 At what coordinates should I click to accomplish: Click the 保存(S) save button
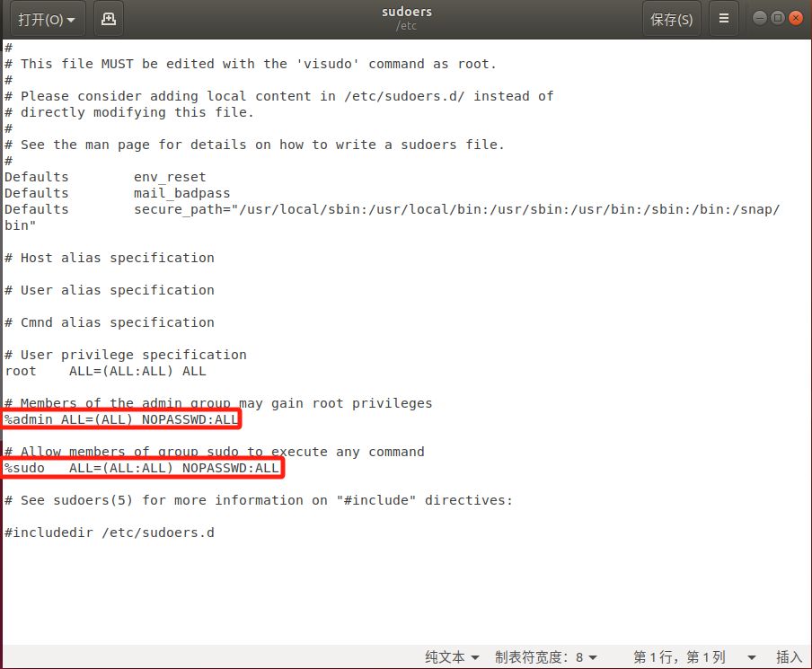tap(671, 19)
